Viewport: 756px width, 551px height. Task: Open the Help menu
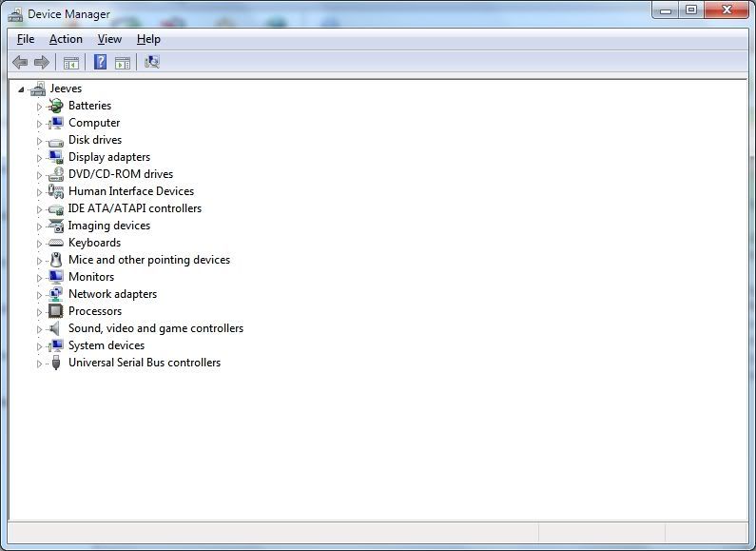pyautogui.click(x=148, y=39)
